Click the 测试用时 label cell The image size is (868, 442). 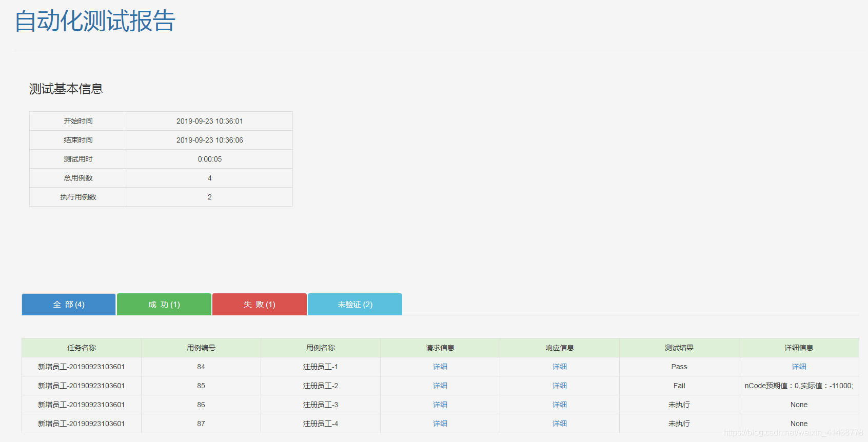pos(78,159)
